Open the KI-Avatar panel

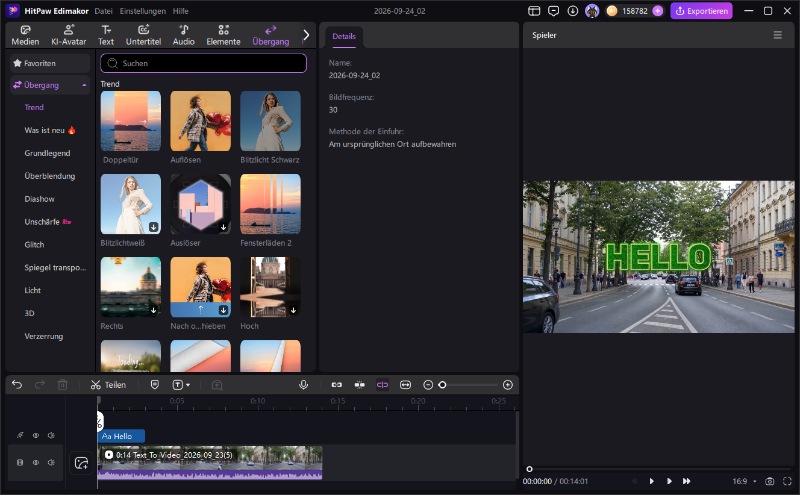[x=68, y=35]
